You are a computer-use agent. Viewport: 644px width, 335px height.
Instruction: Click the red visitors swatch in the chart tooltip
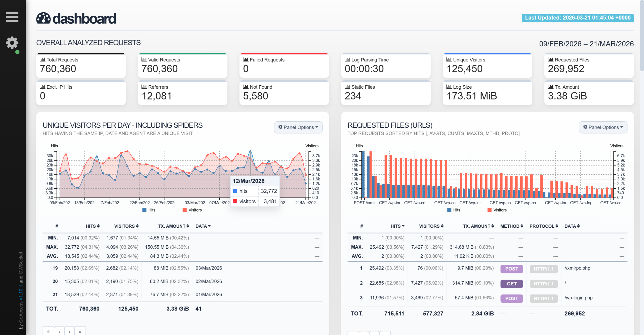[235, 201]
